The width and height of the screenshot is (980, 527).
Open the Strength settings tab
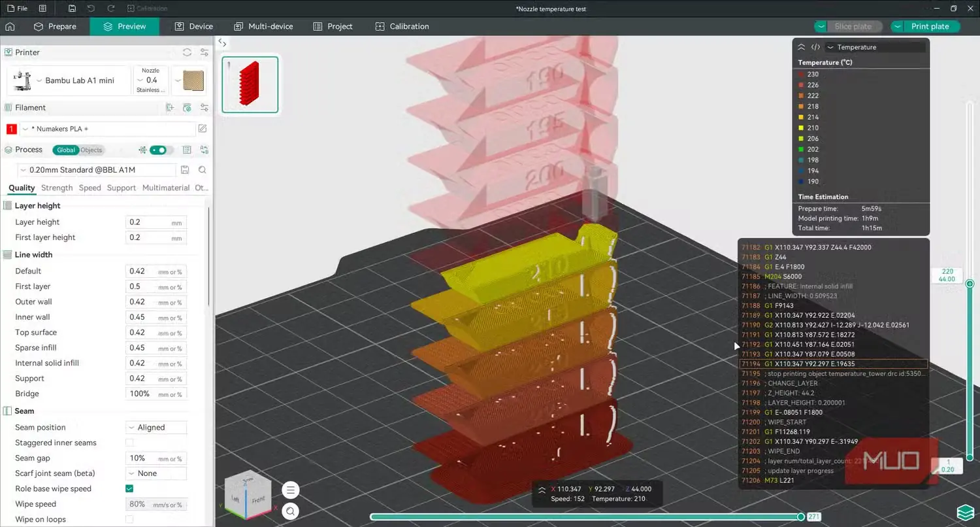point(57,188)
